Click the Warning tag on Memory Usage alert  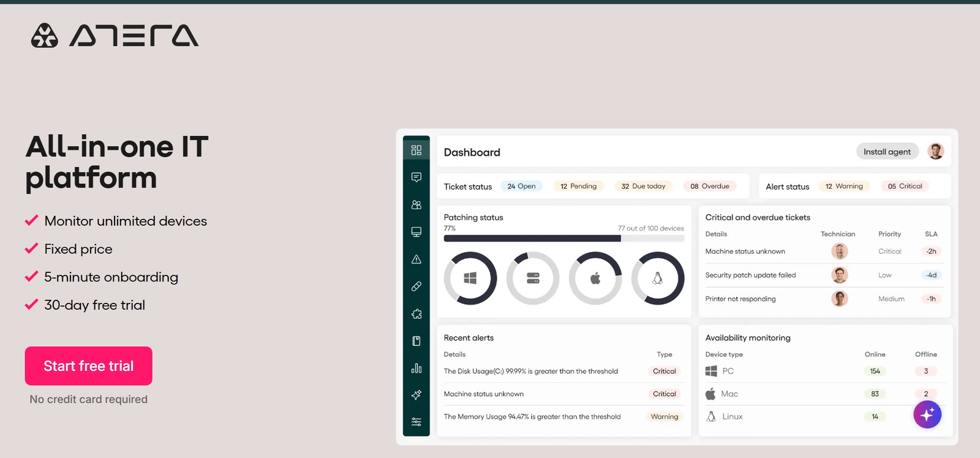(664, 416)
